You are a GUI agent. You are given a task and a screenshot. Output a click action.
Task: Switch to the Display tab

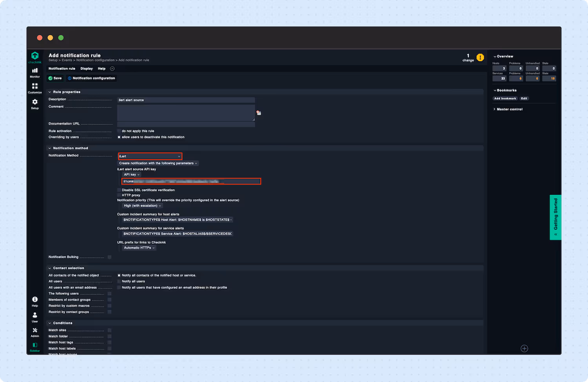[87, 68]
